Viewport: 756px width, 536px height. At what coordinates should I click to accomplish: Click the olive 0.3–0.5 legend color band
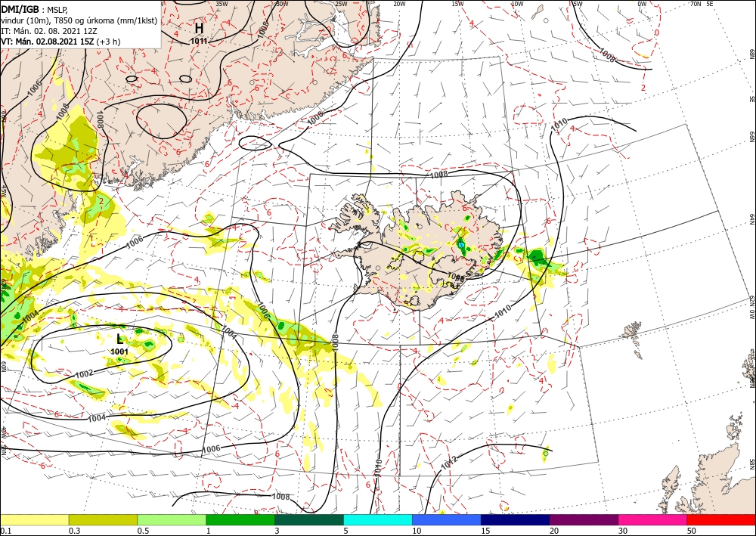(103, 519)
